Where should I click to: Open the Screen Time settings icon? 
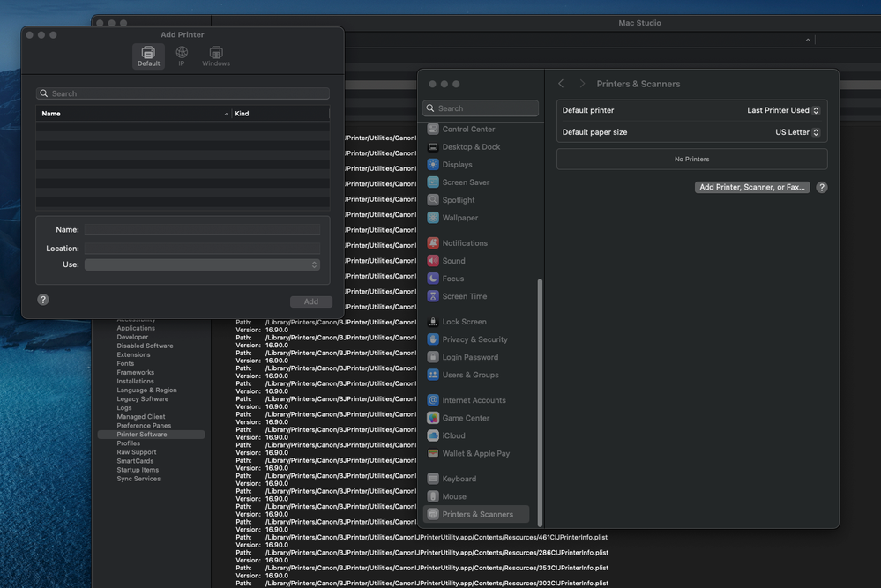click(x=433, y=296)
